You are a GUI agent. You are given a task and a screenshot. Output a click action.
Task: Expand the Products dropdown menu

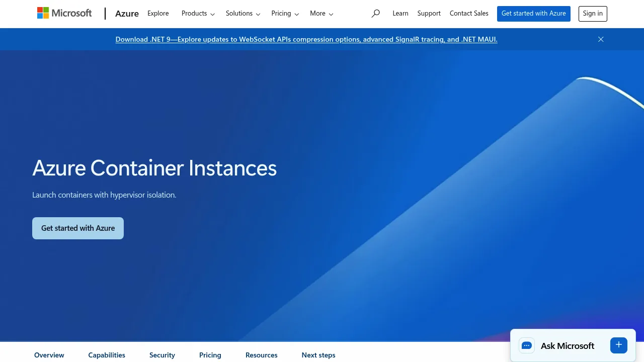pyautogui.click(x=198, y=14)
